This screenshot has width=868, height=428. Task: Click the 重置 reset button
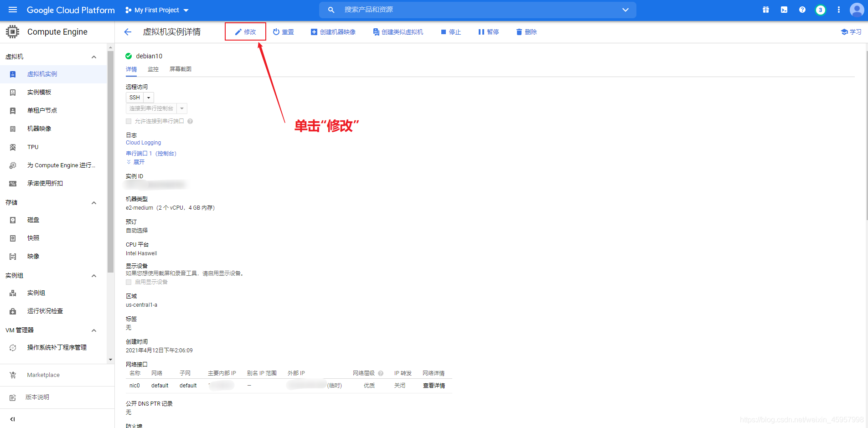click(283, 32)
